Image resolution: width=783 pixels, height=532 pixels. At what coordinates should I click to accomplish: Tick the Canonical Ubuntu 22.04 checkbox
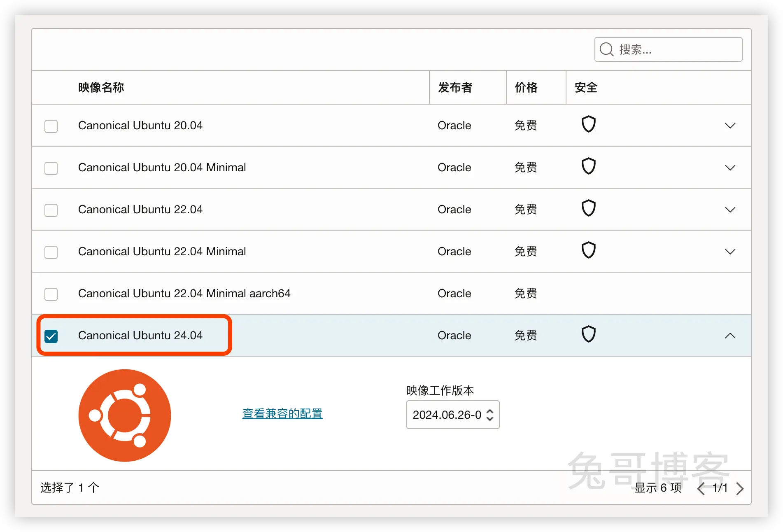51,210
